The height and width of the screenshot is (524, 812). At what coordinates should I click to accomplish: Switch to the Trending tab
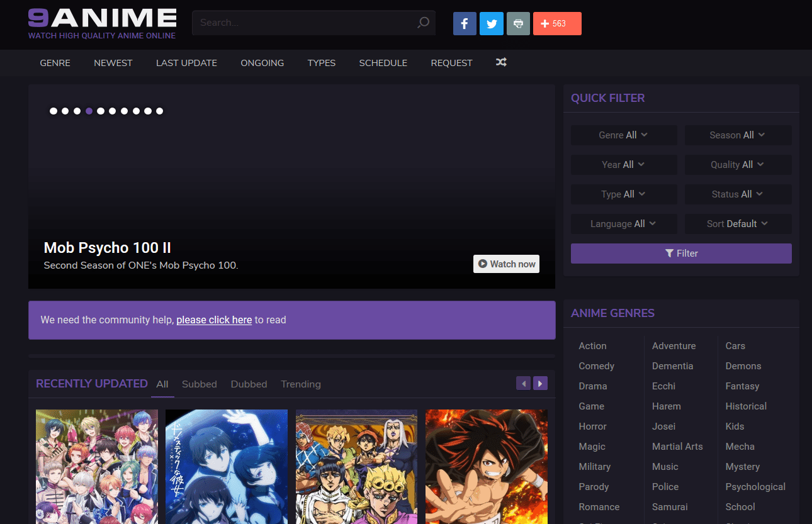coord(300,384)
